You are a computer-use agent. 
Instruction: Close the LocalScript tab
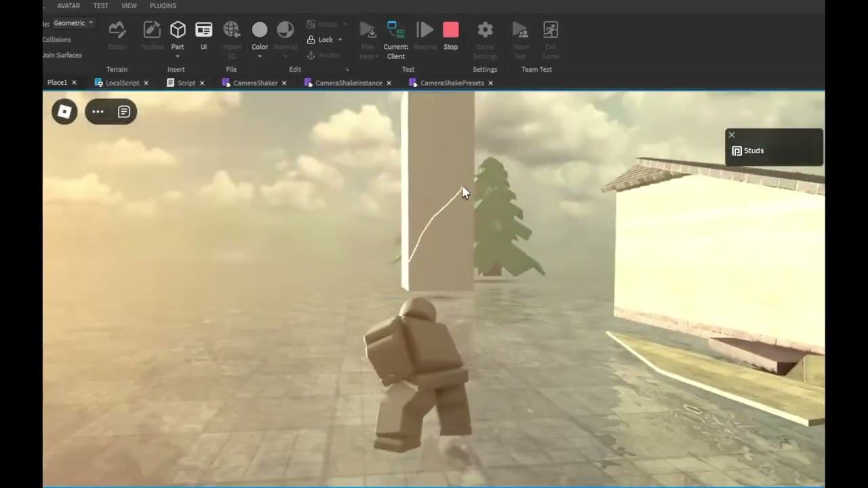click(146, 83)
